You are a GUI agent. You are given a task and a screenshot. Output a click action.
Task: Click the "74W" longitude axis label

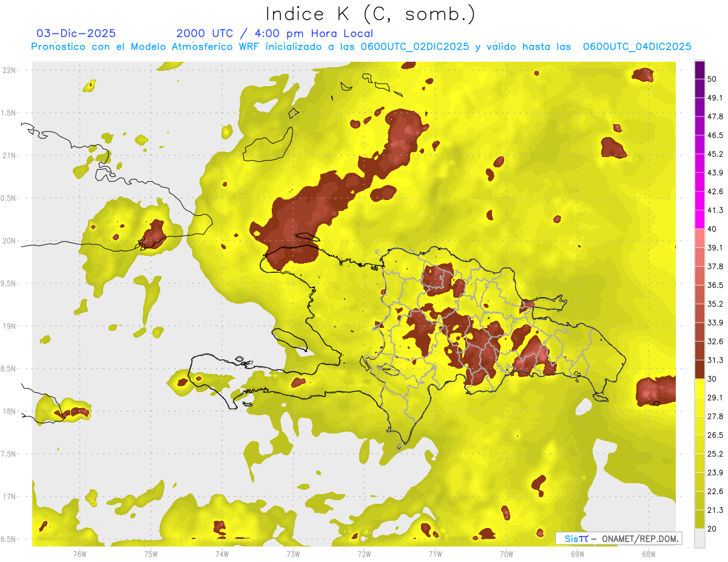(222, 554)
